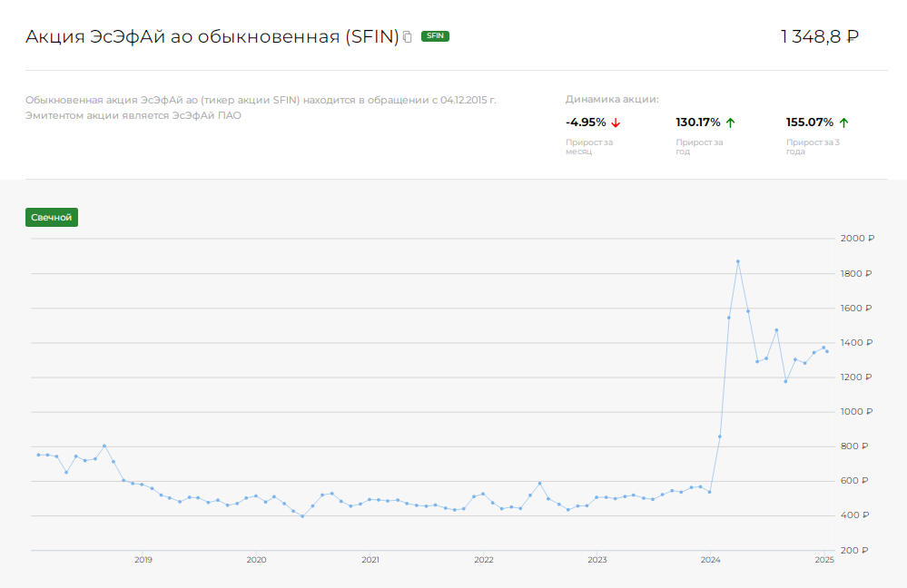Viewport: 907px width, 588px height.
Task: Click the chart price line around 2021
Action: click(x=370, y=499)
